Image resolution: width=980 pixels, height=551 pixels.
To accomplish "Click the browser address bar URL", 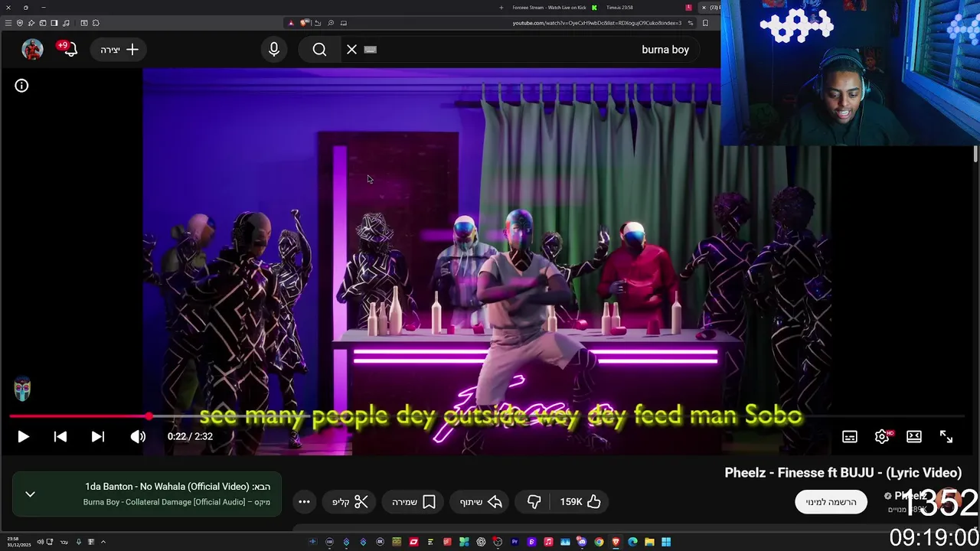I will pos(596,23).
